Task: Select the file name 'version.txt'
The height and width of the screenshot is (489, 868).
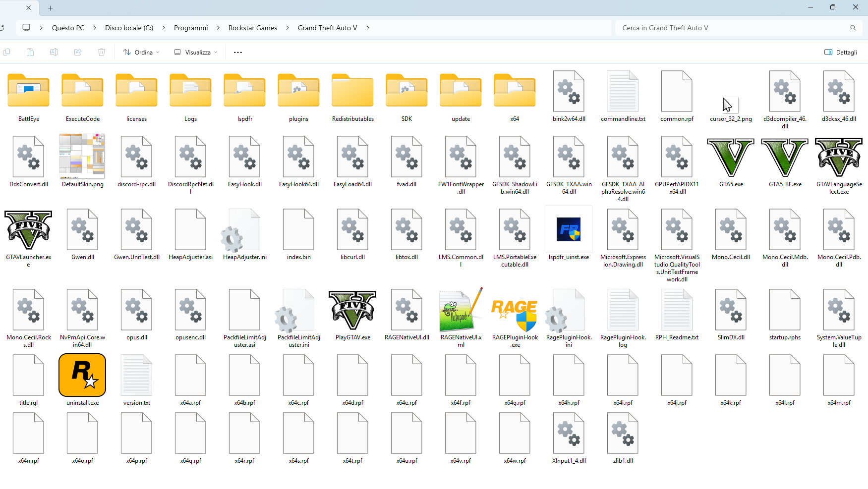Action: (x=136, y=403)
